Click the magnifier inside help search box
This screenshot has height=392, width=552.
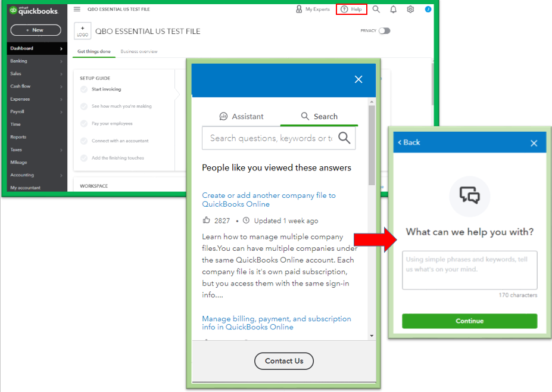click(x=344, y=138)
